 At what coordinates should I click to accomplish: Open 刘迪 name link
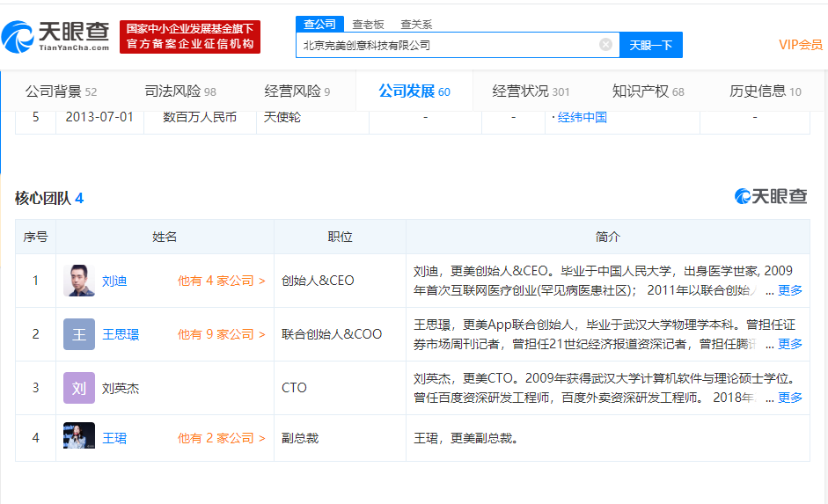coord(114,281)
